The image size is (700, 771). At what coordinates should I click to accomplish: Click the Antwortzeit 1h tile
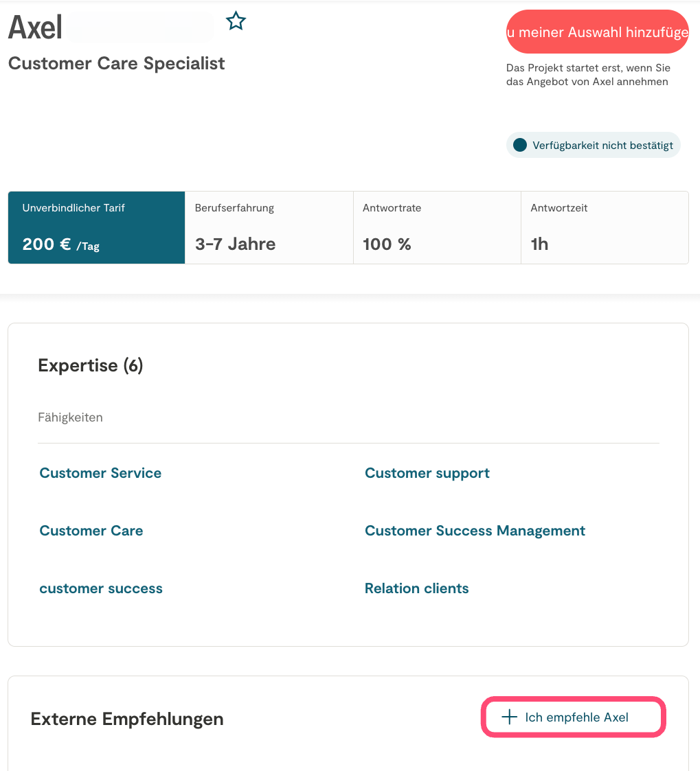605,227
